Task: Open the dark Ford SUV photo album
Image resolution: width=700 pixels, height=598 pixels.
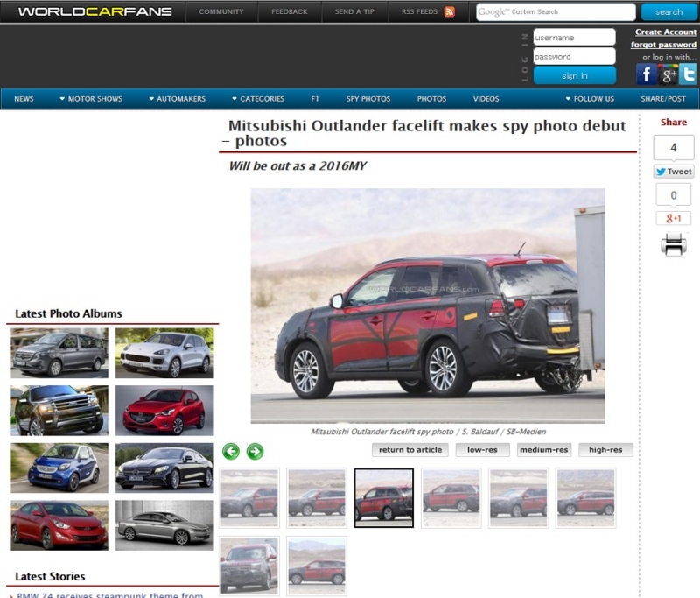Action: click(59, 411)
